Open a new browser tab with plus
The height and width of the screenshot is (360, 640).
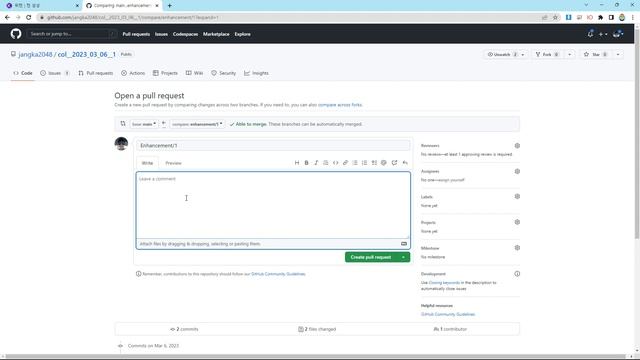click(x=169, y=6)
